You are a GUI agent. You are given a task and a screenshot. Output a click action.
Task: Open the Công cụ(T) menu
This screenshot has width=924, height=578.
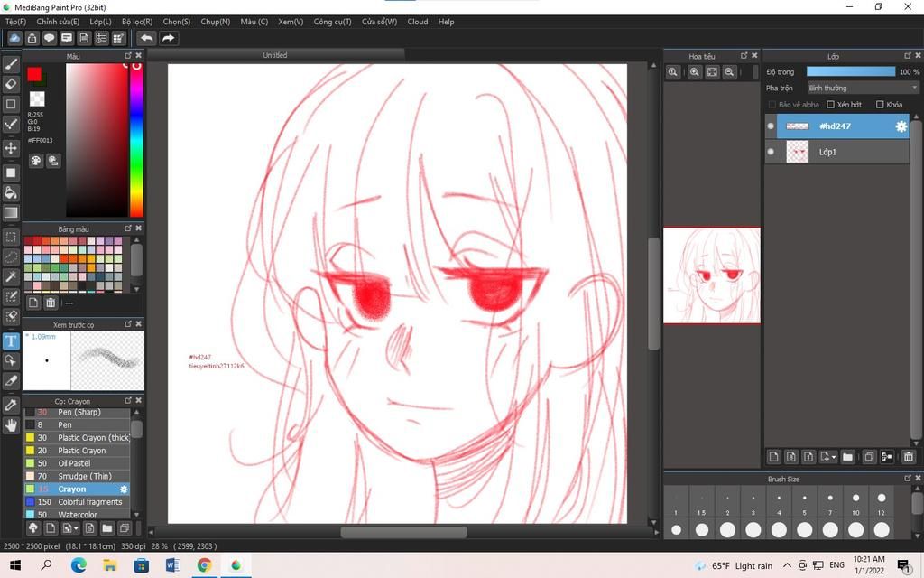(332, 22)
